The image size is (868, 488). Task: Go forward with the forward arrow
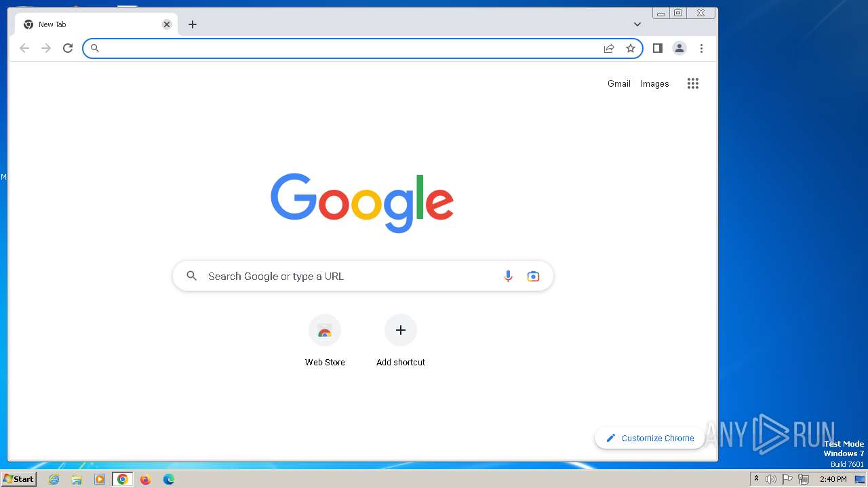tap(46, 48)
